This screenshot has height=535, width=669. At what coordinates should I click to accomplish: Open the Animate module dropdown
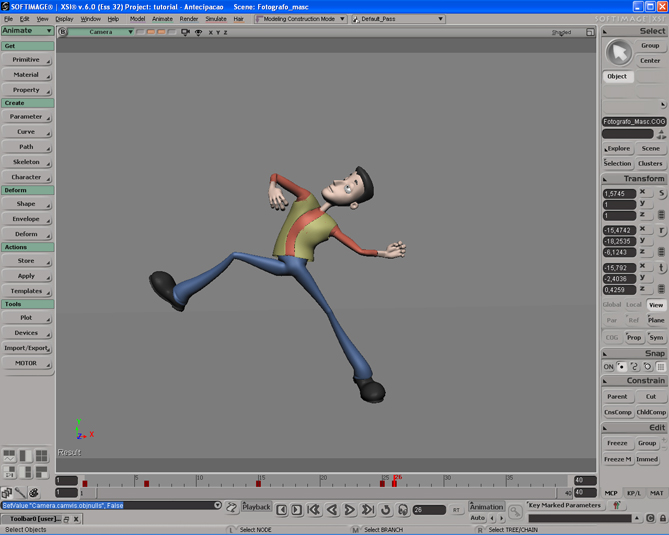28,31
